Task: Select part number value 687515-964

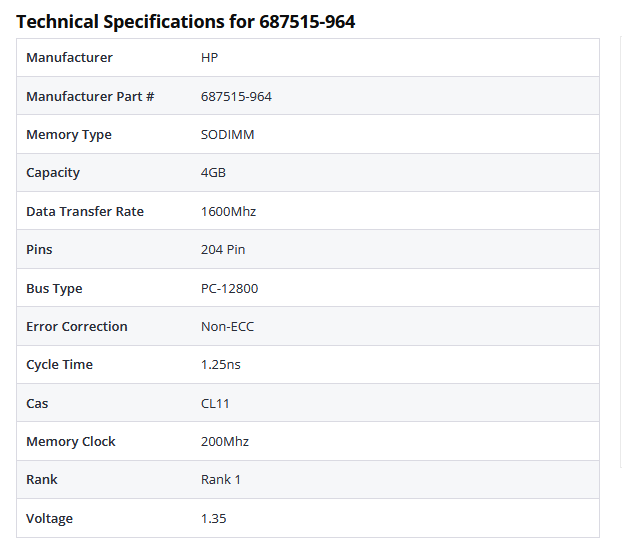Action: click(236, 96)
